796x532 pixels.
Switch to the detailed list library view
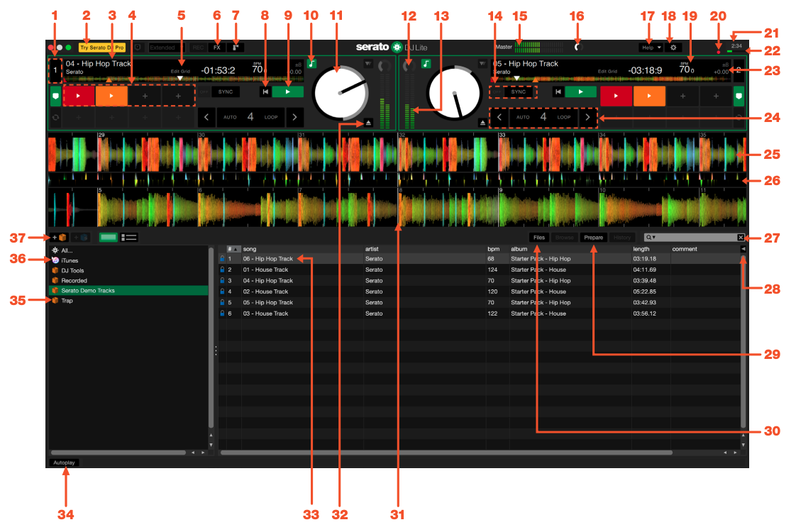[x=129, y=237]
